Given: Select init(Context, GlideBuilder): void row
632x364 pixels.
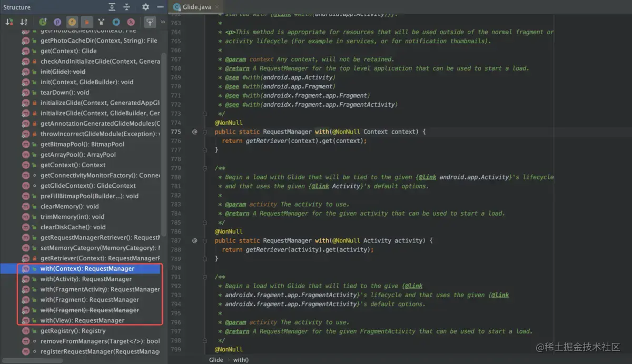Looking at the screenshot, I should point(80,82).
